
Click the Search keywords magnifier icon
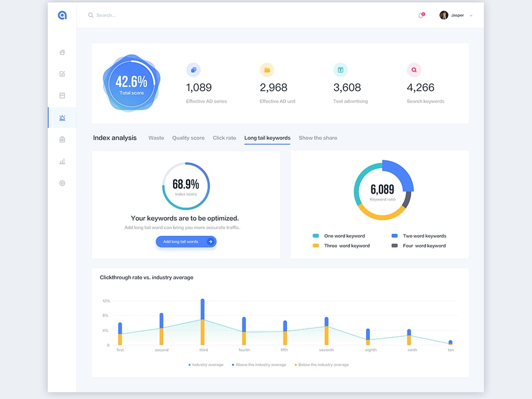pos(414,70)
